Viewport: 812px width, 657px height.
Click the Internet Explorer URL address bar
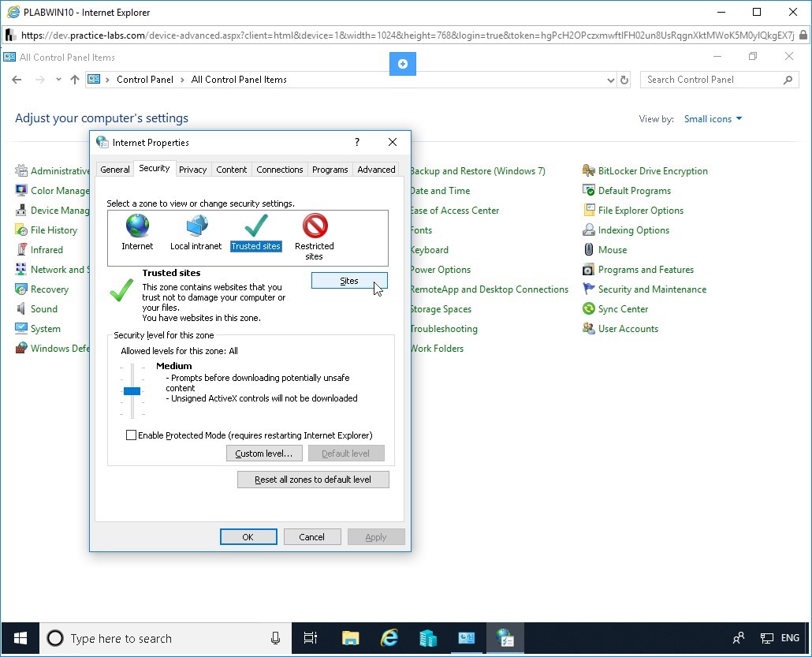408,35
